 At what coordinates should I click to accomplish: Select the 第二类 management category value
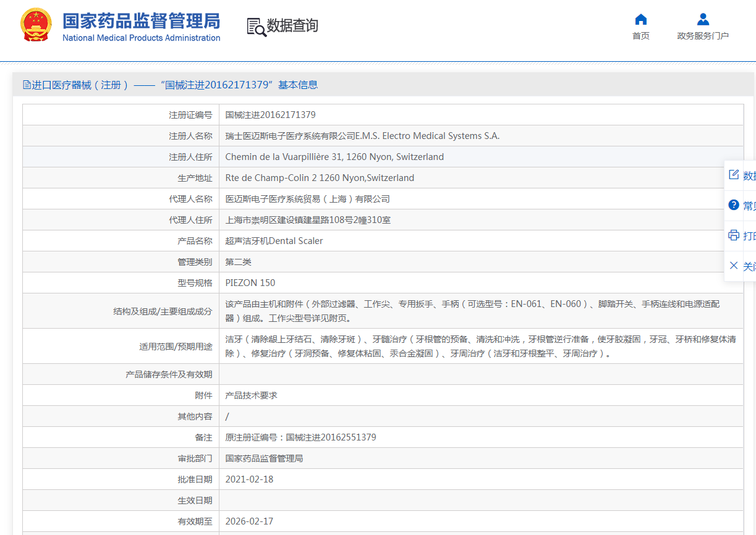pos(239,262)
